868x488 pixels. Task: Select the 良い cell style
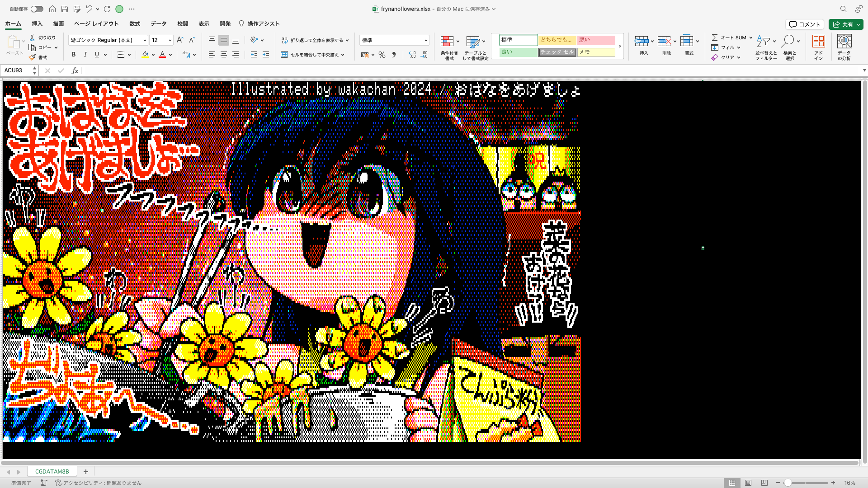pos(518,52)
